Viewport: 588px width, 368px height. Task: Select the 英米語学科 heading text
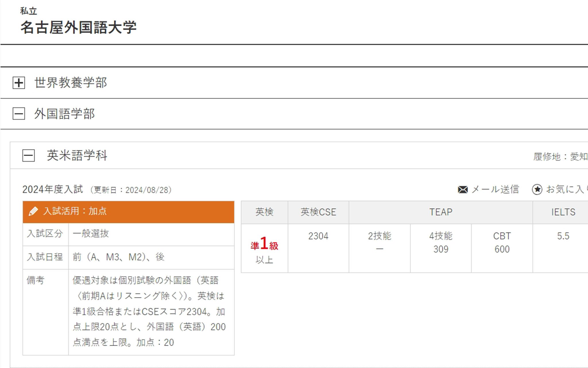[x=77, y=156]
